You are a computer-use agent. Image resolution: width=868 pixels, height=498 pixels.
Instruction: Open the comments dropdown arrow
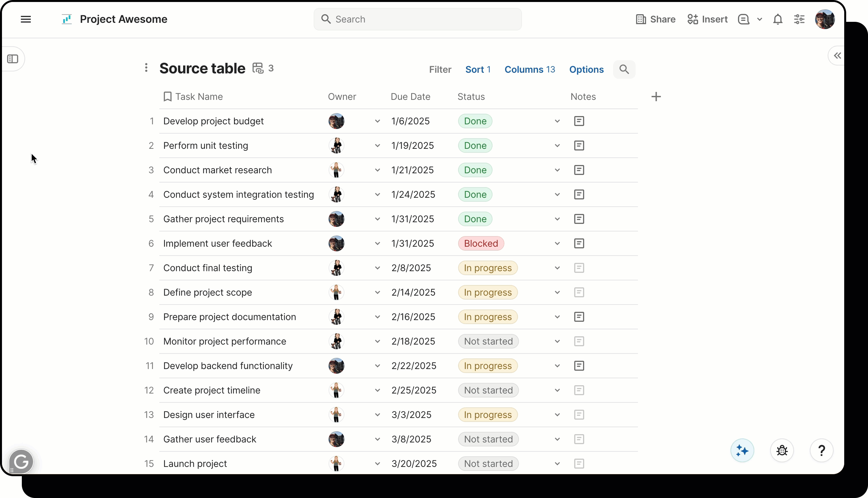760,19
